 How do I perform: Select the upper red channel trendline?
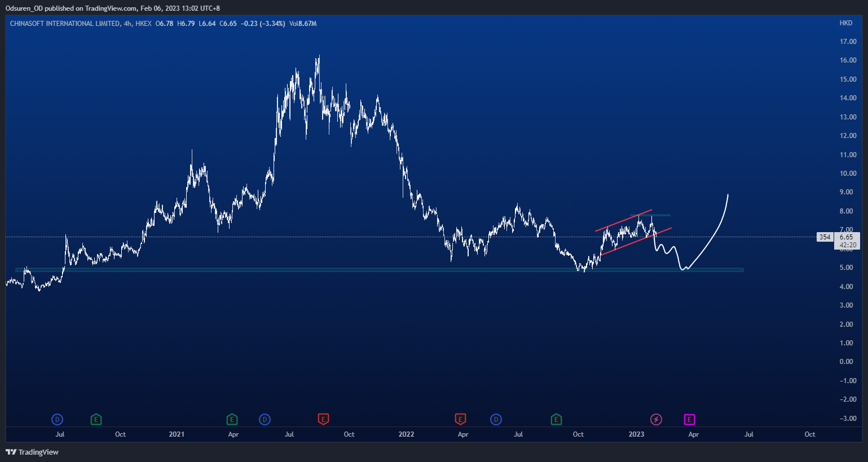(x=623, y=220)
